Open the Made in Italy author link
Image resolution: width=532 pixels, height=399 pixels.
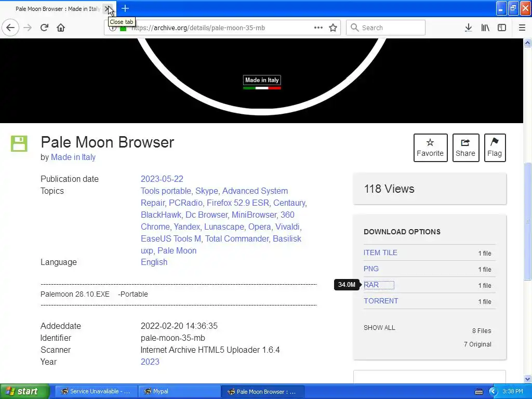tap(73, 157)
